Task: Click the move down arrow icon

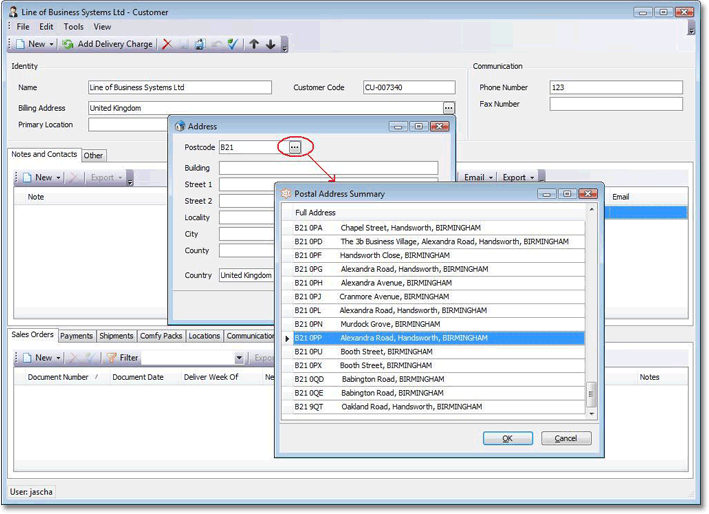Action: 270,44
